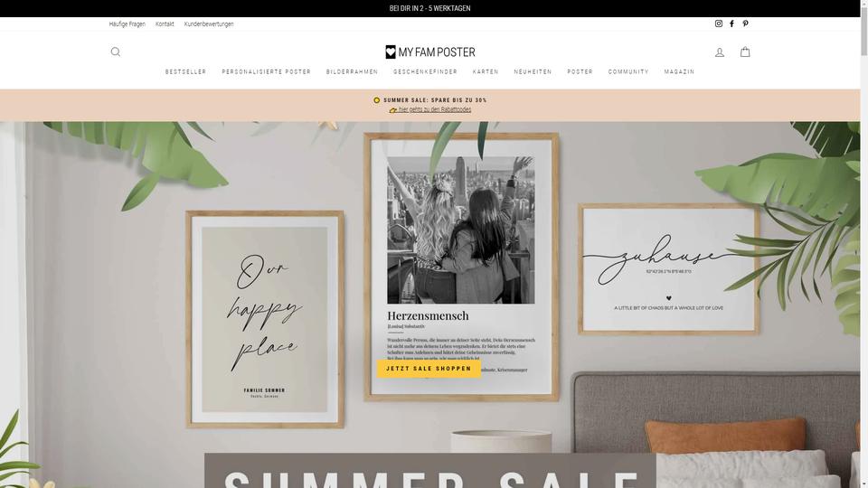This screenshot has height=488, width=868.
Task: Click the Herzensmensch poster image
Action: (461, 267)
